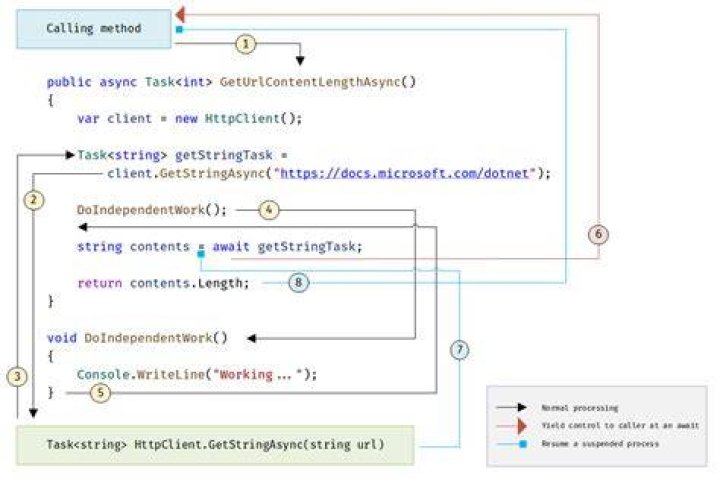
Task: Click the "void DoIndependentWork()" declaration
Action: (137, 338)
